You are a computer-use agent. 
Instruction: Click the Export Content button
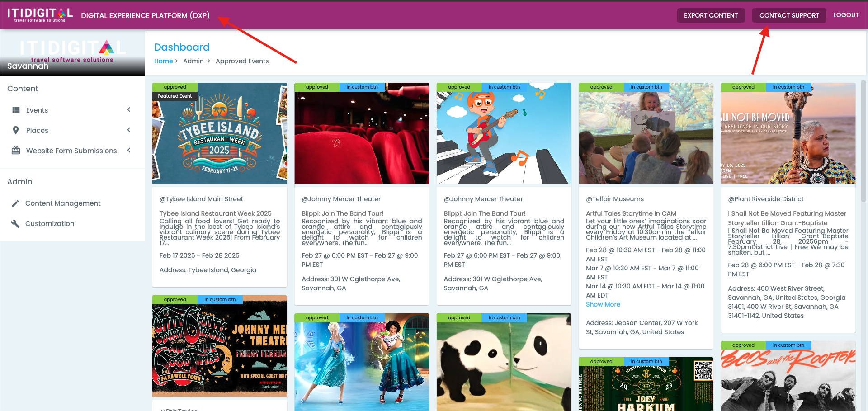tap(711, 15)
